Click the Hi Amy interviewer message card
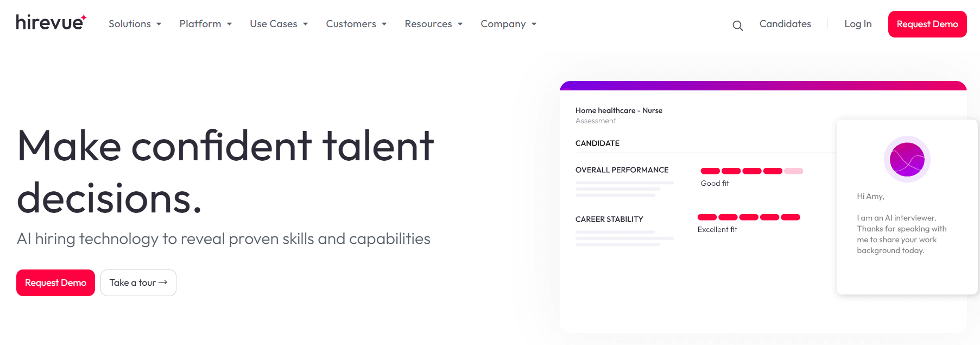 click(907, 207)
